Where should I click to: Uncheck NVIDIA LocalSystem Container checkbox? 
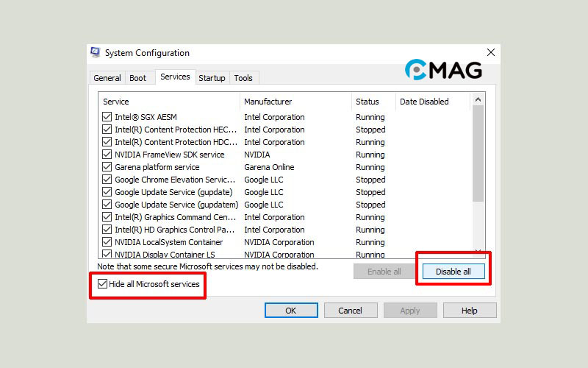[107, 242]
